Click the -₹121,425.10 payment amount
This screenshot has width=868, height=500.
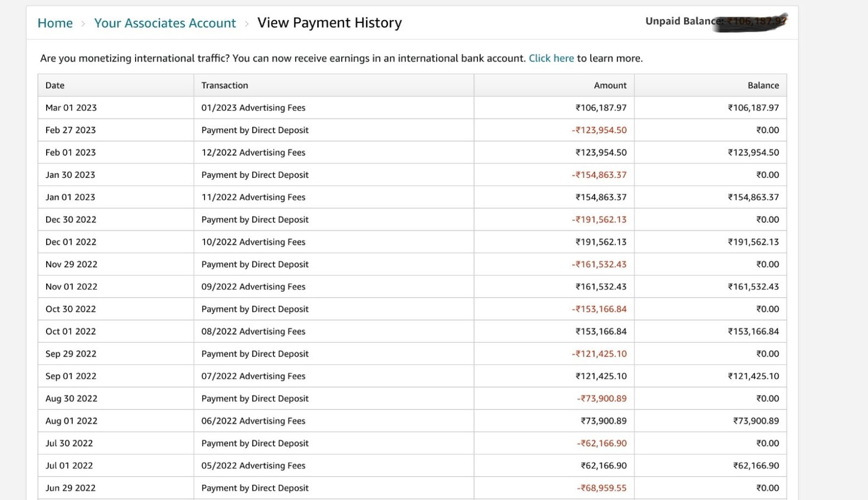[599, 354]
